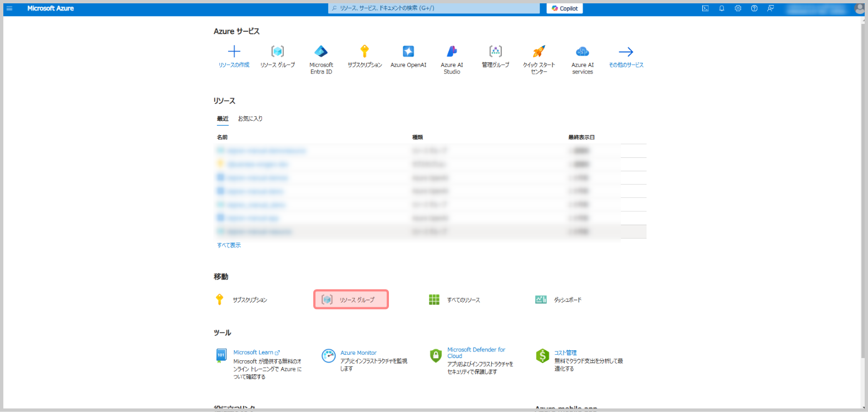Open Azure OpenAI service
This screenshot has height=412, width=868.
[408, 57]
